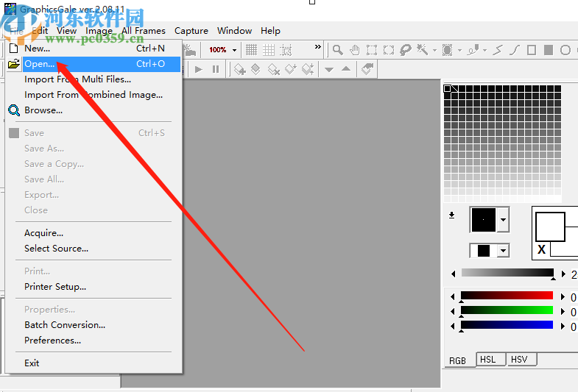
Task: Open Printer Setup... from the menu
Action: point(94,287)
